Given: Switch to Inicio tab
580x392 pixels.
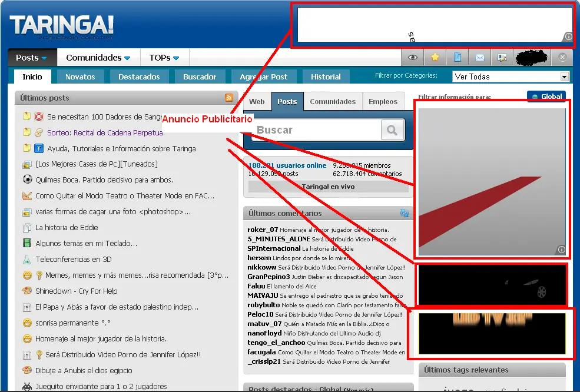Looking at the screenshot, I should click(x=32, y=77).
